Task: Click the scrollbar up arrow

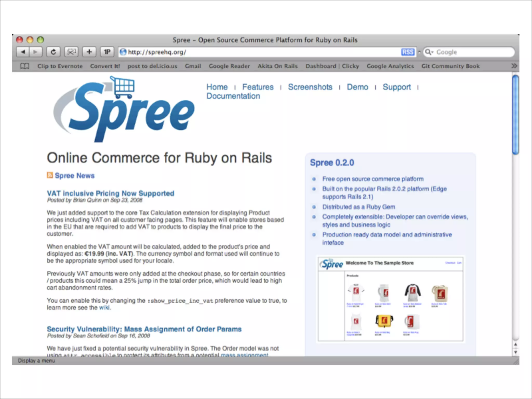Action: point(516,344)
